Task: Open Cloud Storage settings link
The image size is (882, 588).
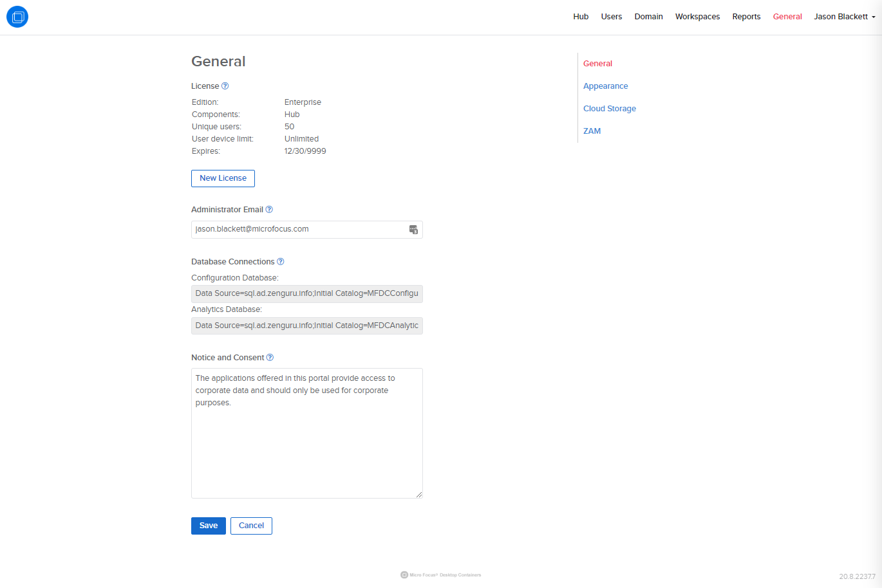Action: tap(609, 109)
